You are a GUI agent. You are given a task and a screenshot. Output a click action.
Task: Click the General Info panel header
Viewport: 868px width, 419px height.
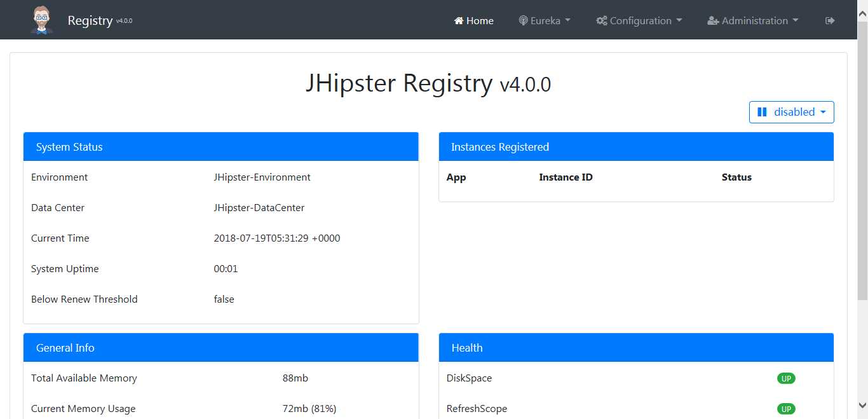221,348
